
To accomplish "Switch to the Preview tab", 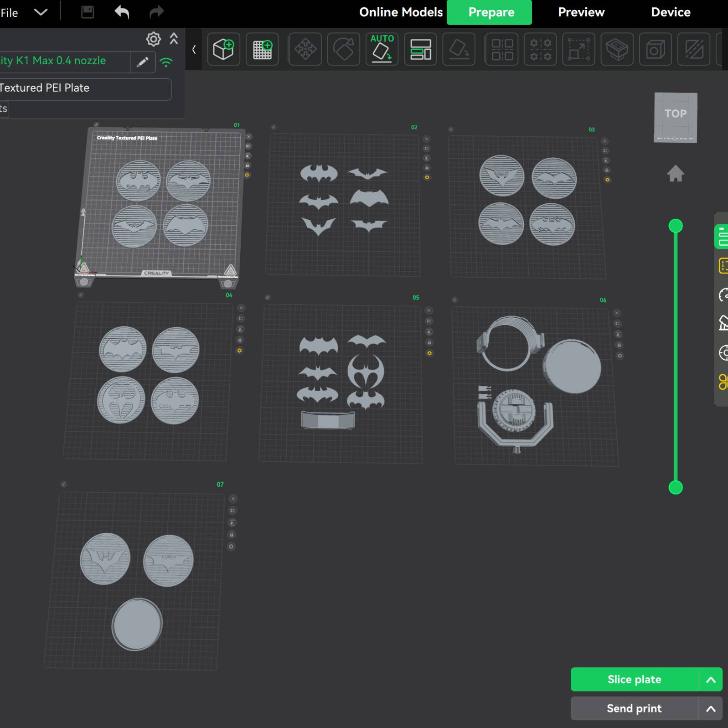I will (581, 12).
